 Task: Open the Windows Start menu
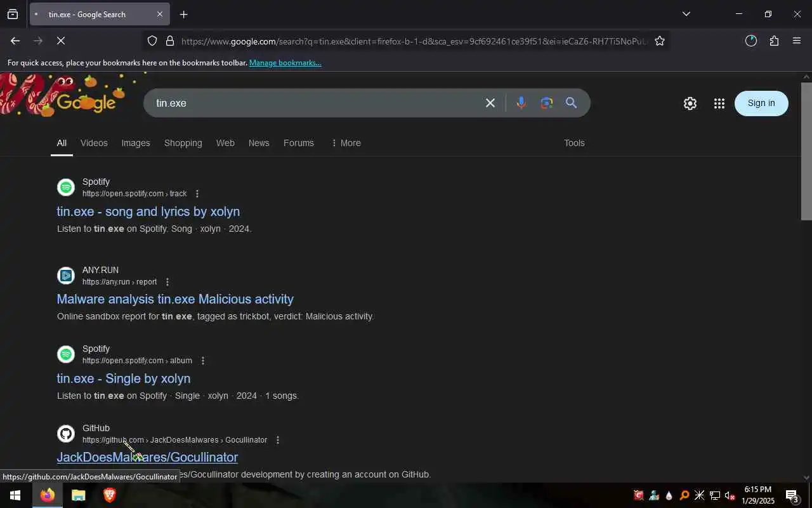pos(15,495)
